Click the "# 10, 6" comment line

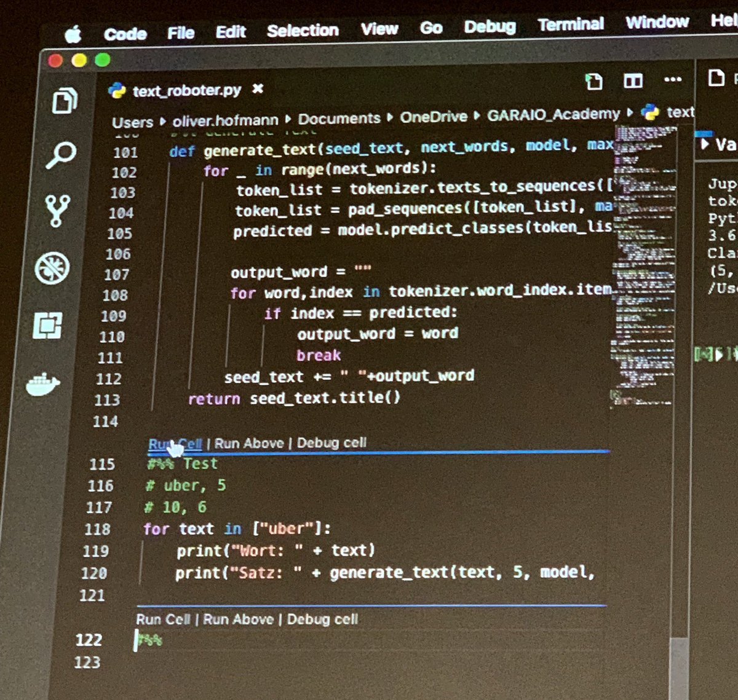[175, 507]
